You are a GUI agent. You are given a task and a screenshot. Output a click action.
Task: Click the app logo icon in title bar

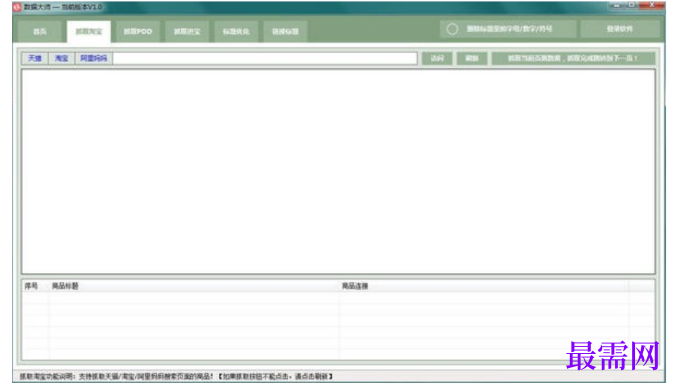(17, 7)
